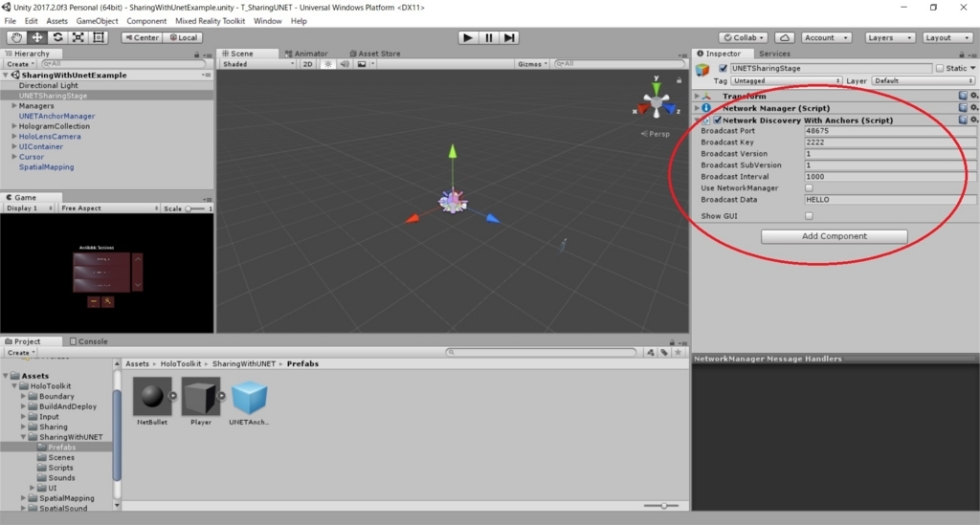Open the Mixed Reality Toolkit menu

click(210, 21)
